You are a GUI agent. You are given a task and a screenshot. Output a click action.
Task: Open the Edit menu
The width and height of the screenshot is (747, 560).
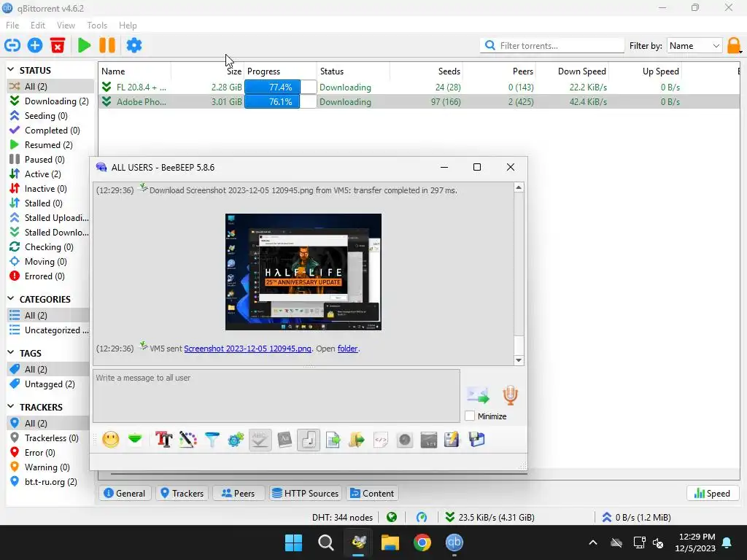point(38,26)
